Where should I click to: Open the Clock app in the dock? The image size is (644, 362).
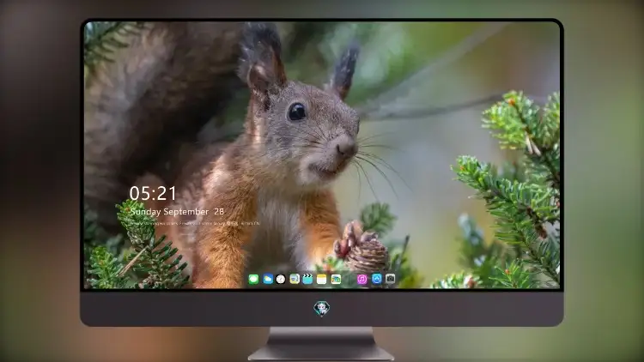(x=281, y=280)
